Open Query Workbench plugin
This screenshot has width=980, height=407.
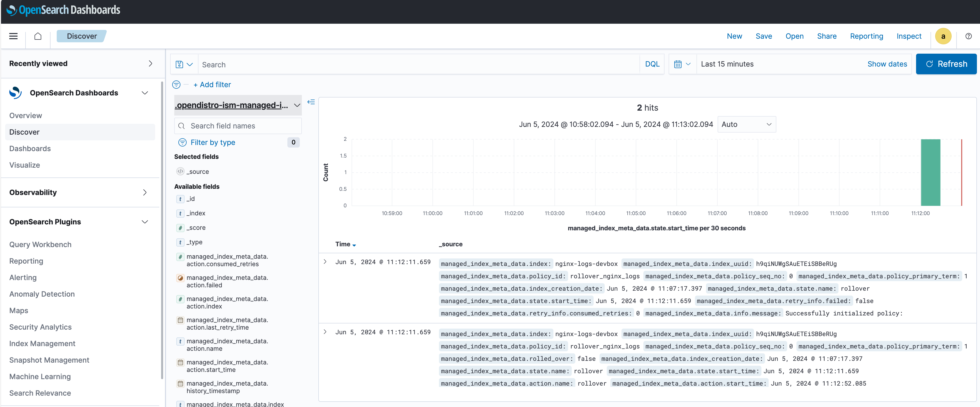[x=40, y=245]
